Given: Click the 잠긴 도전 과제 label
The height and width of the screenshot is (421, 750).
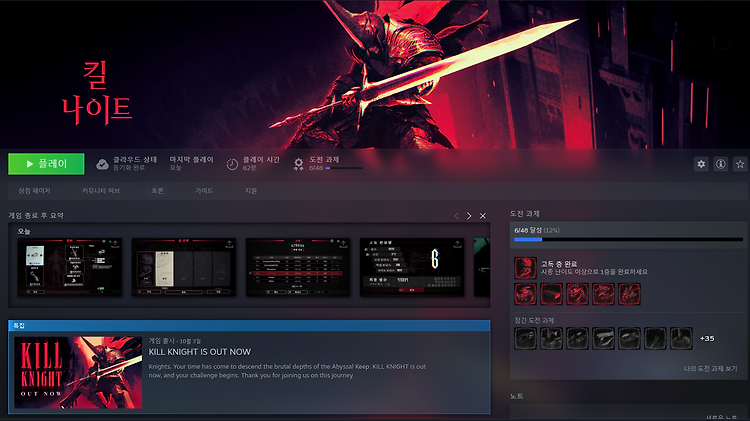Looking at the screenshot, I should pos(534,320).
